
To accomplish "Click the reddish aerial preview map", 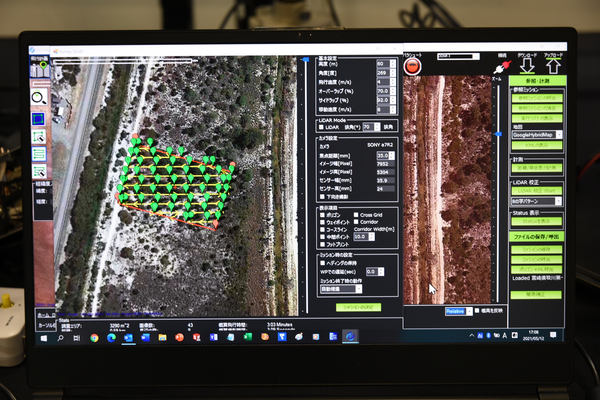I will (x=447, y=189).
